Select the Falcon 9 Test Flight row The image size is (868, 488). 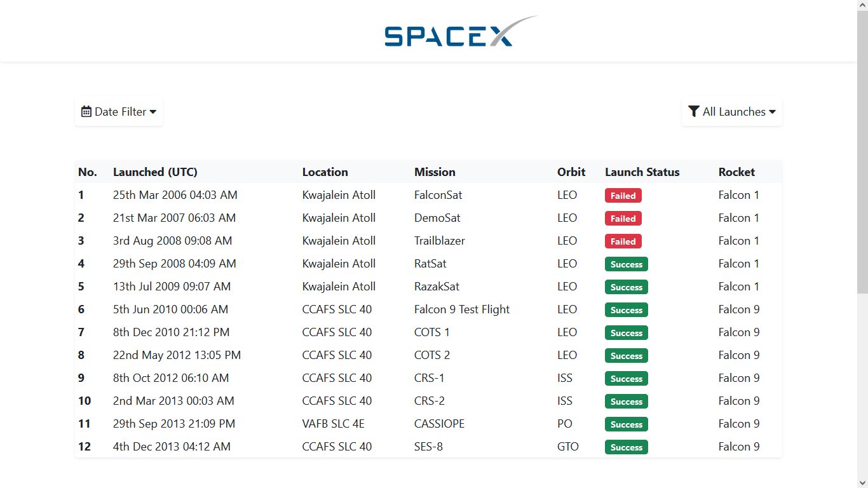point(462,309)
